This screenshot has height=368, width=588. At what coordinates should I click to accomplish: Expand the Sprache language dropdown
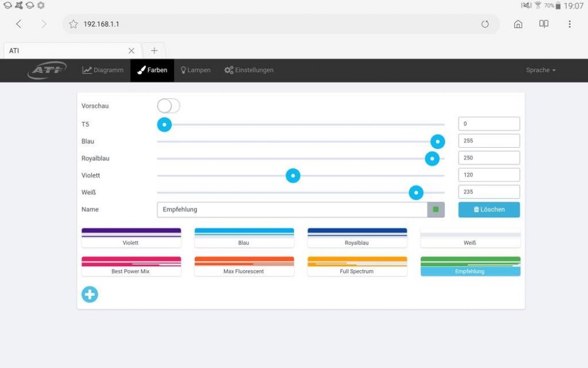[540, 70]
